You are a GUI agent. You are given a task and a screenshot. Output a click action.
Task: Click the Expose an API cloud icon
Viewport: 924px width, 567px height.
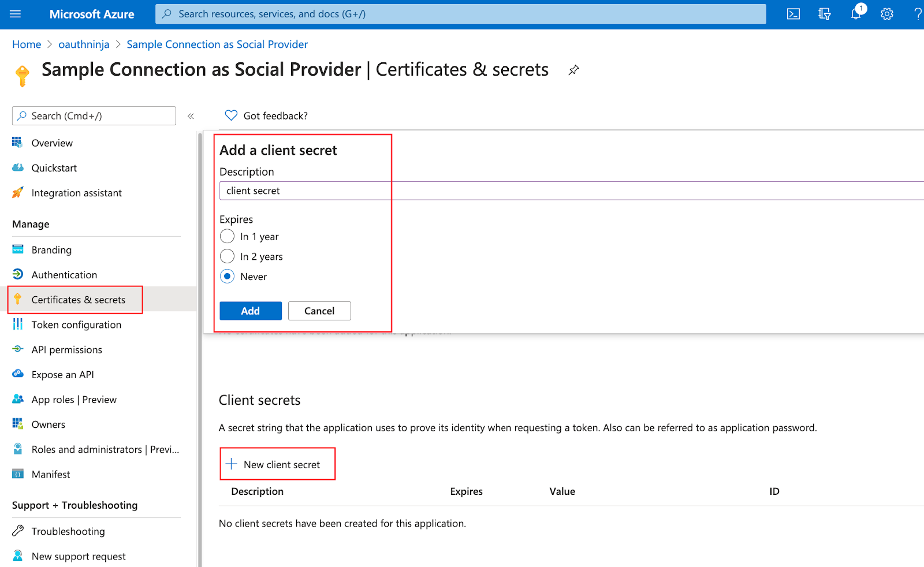click(x=18, y=374)
